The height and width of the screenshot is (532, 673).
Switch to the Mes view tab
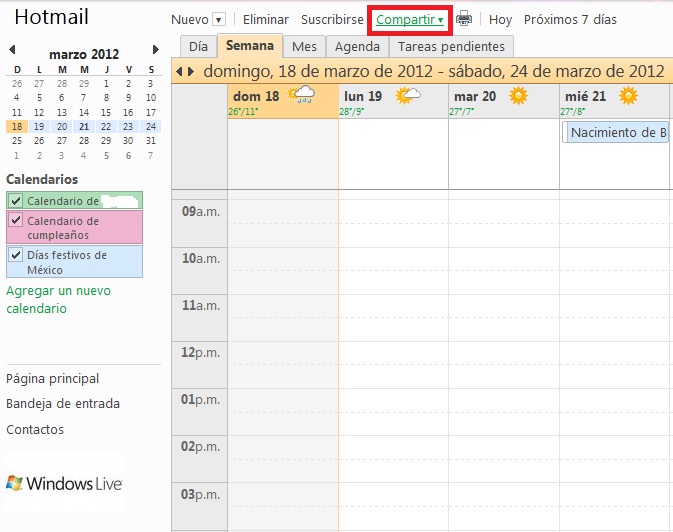pyautogui.click(x=304, y=46)
